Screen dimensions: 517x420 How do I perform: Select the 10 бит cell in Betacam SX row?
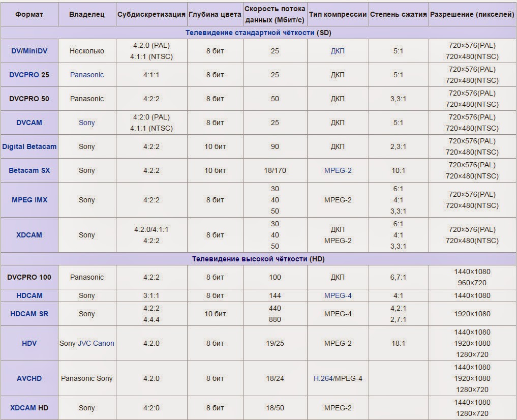[x=215, y=170]
